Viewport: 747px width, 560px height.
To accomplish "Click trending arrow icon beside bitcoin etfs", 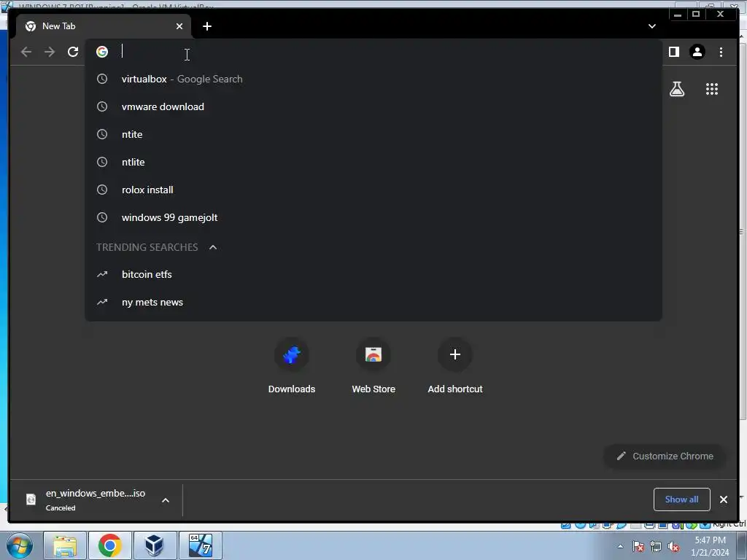I will 102,274.
